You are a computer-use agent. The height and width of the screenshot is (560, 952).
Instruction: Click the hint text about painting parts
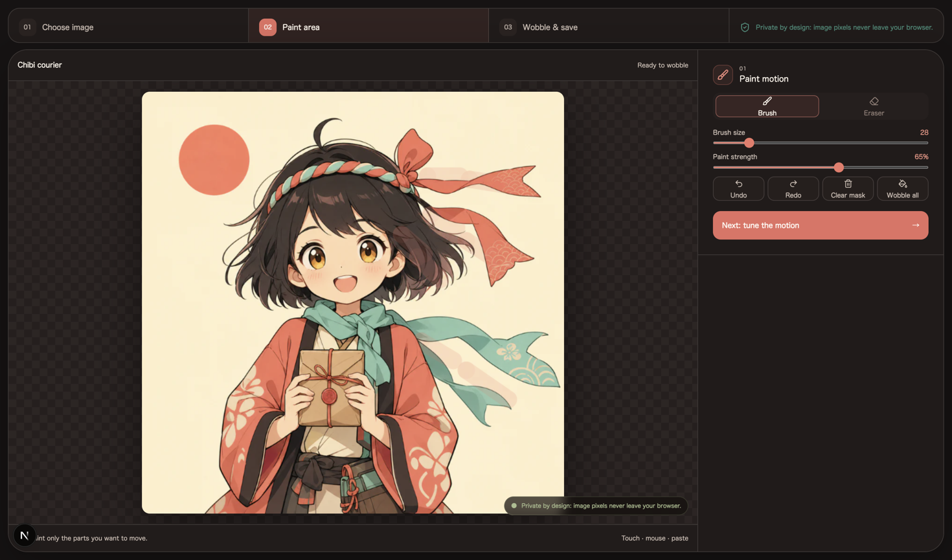tap(91, 538)
